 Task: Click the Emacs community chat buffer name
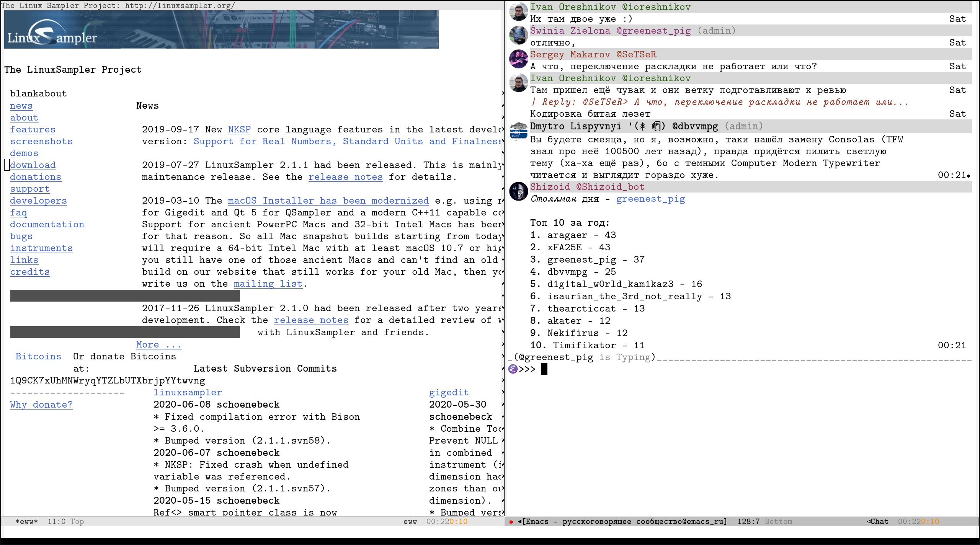click(x=625, y=521)
